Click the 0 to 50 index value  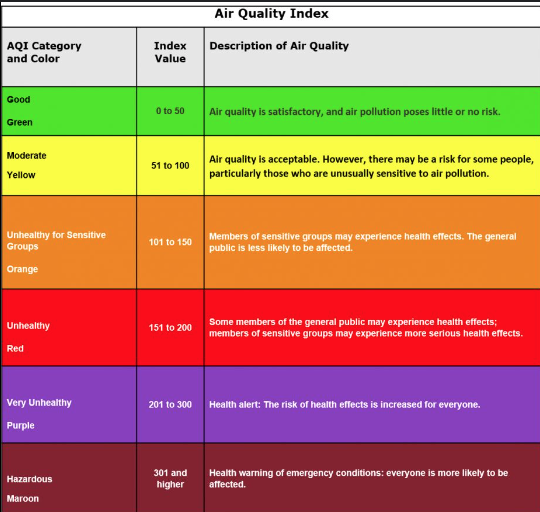pos(170,111)
